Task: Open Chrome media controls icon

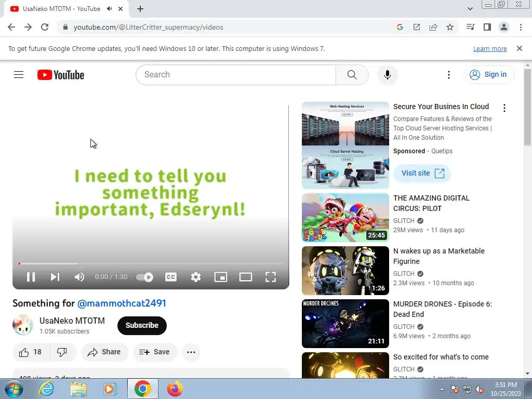Action: 470,27
